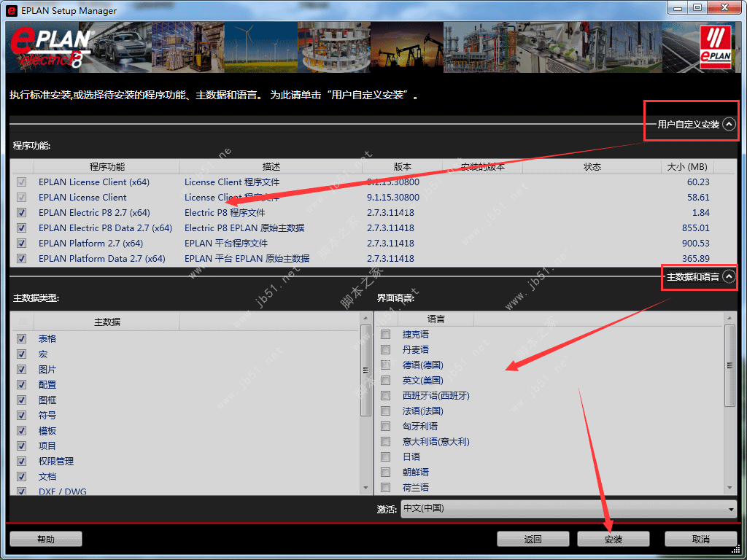Image resolution: width=747 pixels, height=560 pixels.
Task: Click the red EPLAN badge icon at banner end
Action: point(716,47)
